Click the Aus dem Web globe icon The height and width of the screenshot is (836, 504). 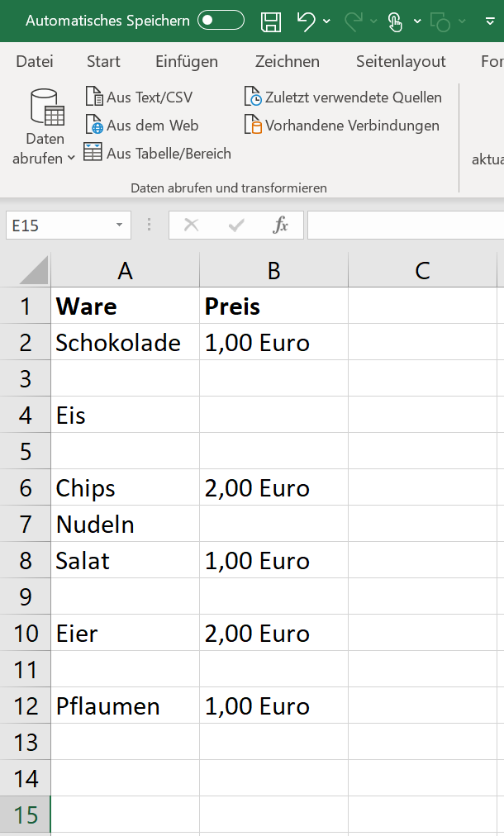coord(94,125)
